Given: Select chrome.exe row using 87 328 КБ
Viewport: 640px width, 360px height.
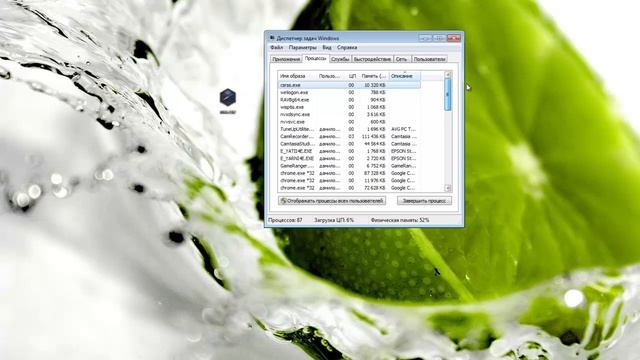Looking at the screenshot, I should [x=349, y=173].
